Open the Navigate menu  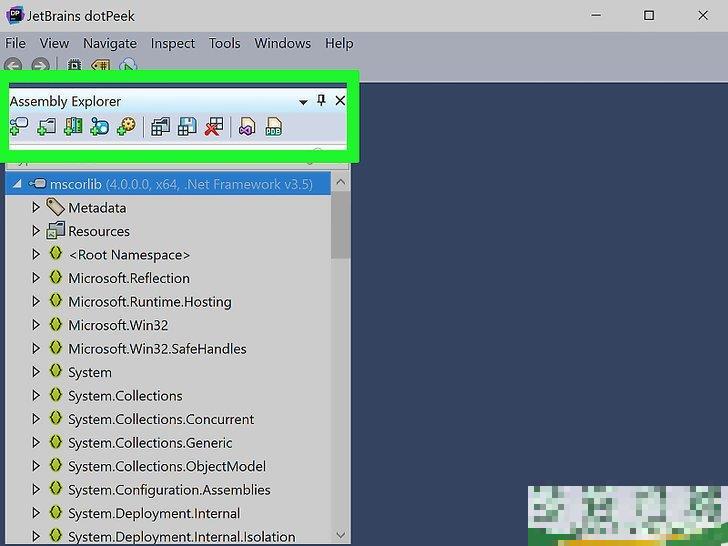110,43
